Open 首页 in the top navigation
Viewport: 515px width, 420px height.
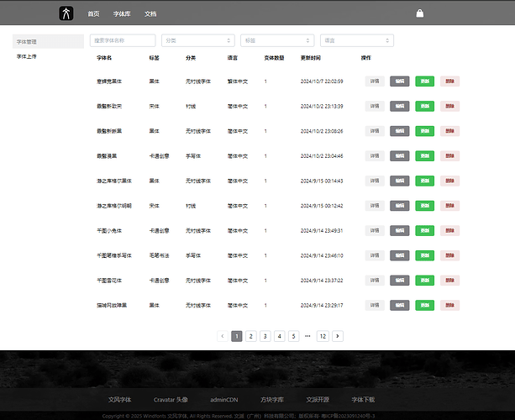(x=93, y=13)
